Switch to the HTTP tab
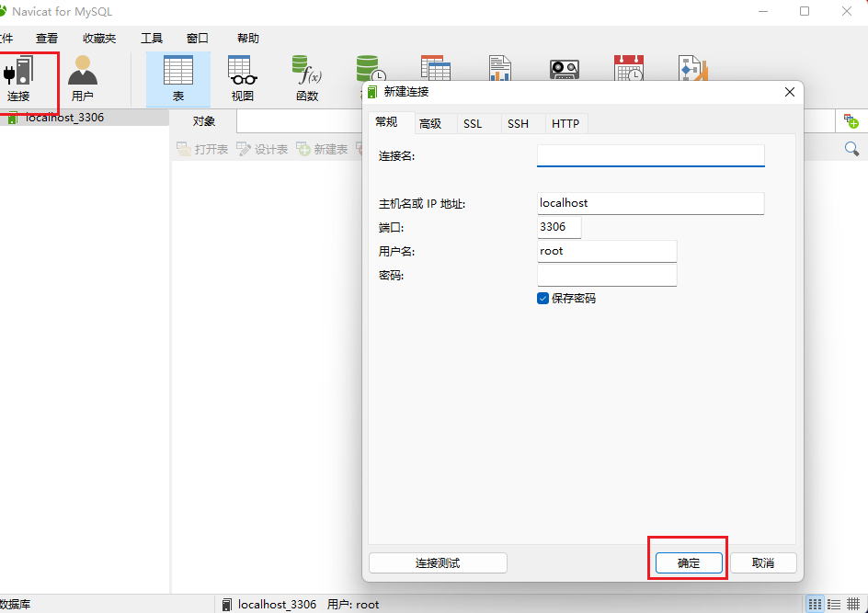This screenshot has height=613, width=868. click(x=565, y=123)
